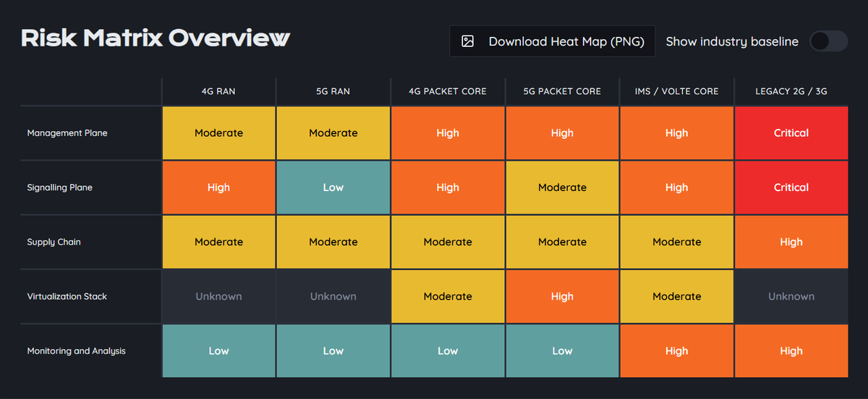Open Monitoring and Analysis 4G RAN Low cell
Viewport: 868px width, 399px height.
[218, 351]
